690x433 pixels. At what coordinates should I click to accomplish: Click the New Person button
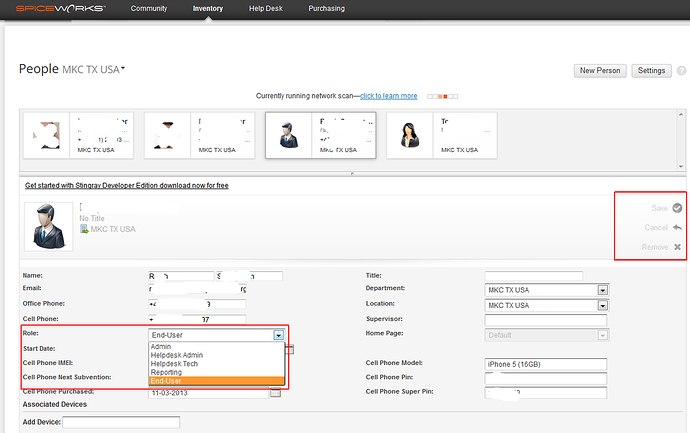600,70
